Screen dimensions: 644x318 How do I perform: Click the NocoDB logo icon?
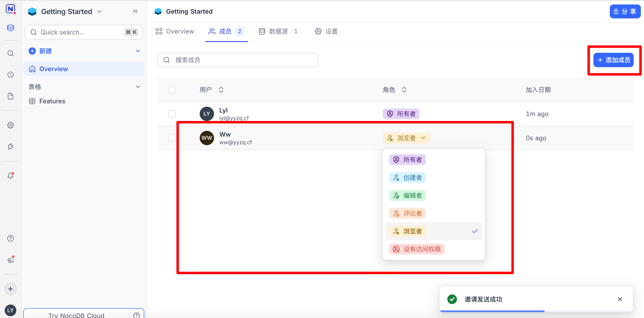click(10, 9)
